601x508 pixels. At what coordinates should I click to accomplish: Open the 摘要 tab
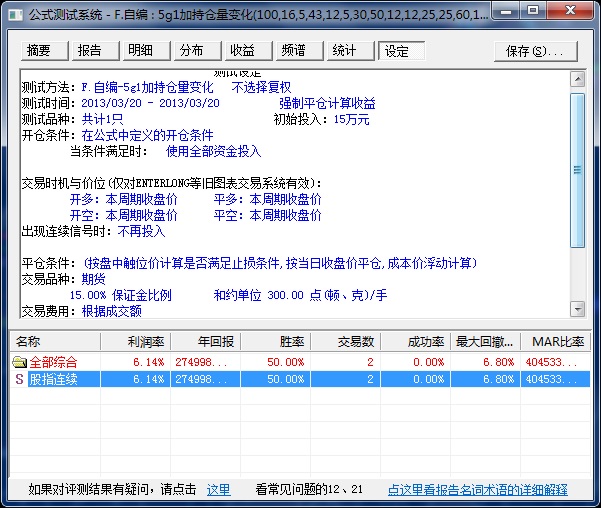pyautogui.click(x=44, y=51)
